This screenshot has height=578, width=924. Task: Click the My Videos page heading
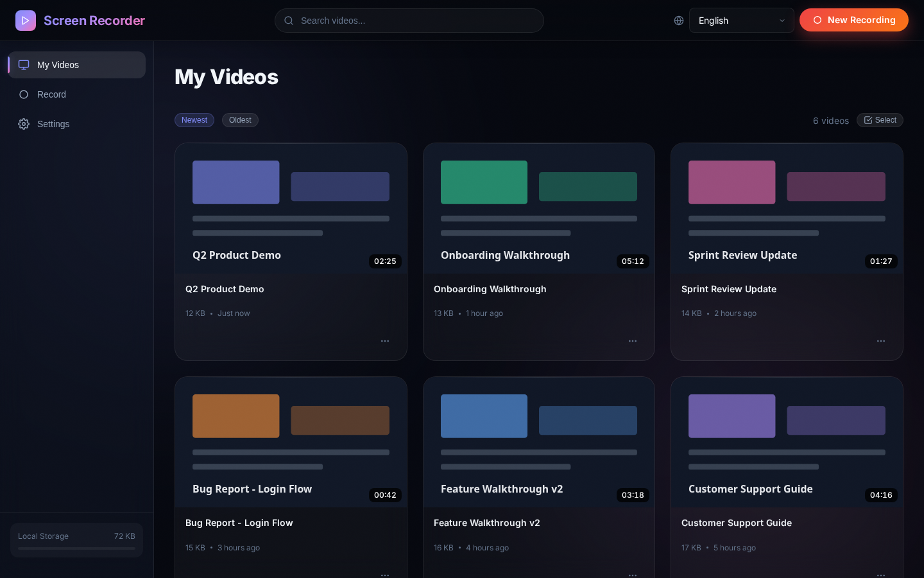click(227, 77)
